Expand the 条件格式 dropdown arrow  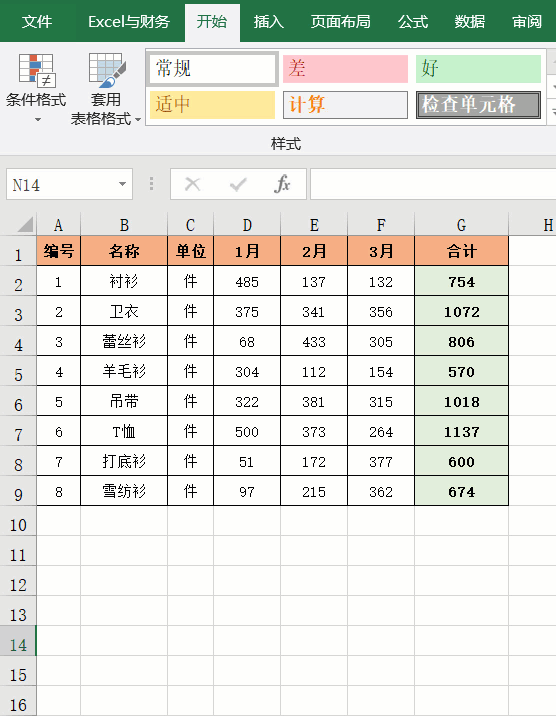click(x=37, y=120)
